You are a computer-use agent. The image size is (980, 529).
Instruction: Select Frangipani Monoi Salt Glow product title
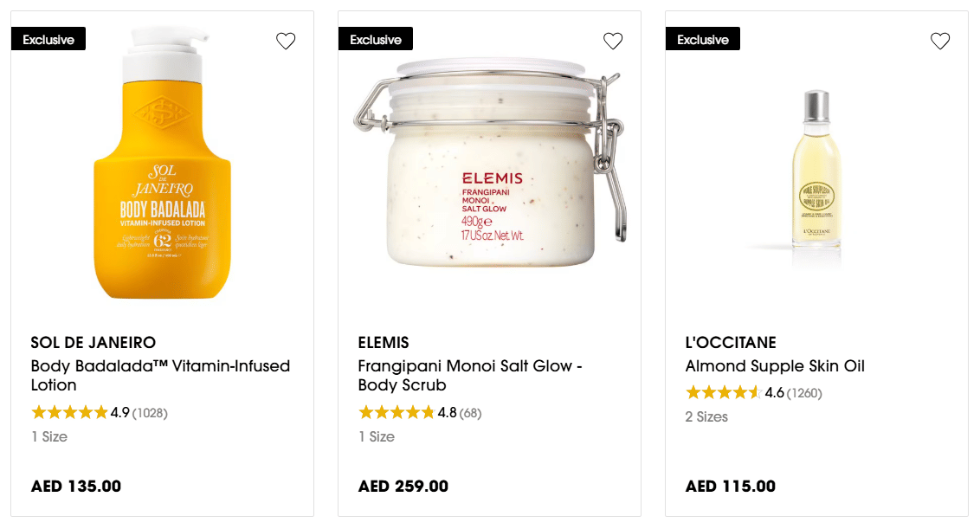pos(469,375)
